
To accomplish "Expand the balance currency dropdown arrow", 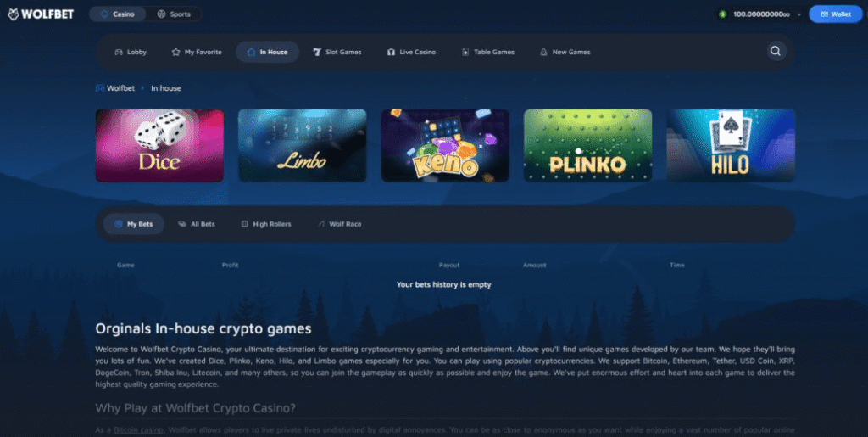I will [798, 15].
